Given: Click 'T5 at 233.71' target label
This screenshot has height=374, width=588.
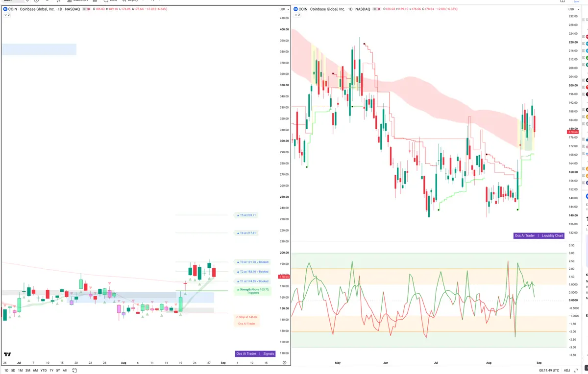Looking at the screenshot, I should pos(246,215).
